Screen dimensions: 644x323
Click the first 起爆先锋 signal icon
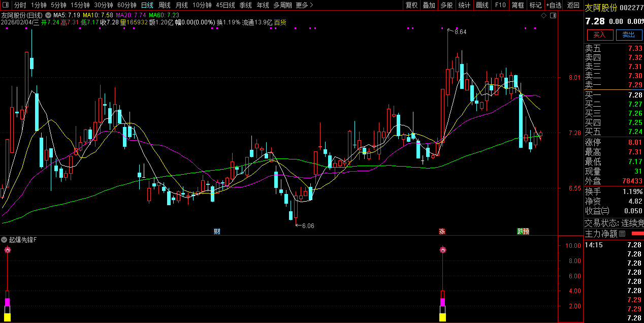click(x=7, y=249)
